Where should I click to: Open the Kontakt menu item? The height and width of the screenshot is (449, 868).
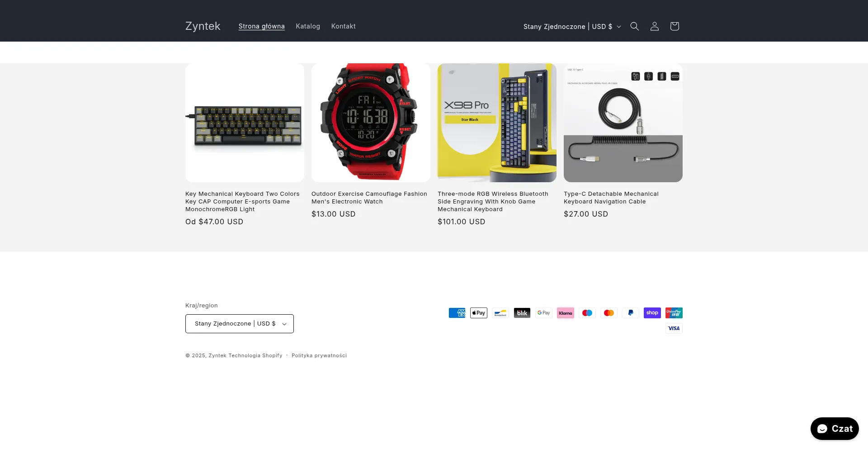pos(343,26)
